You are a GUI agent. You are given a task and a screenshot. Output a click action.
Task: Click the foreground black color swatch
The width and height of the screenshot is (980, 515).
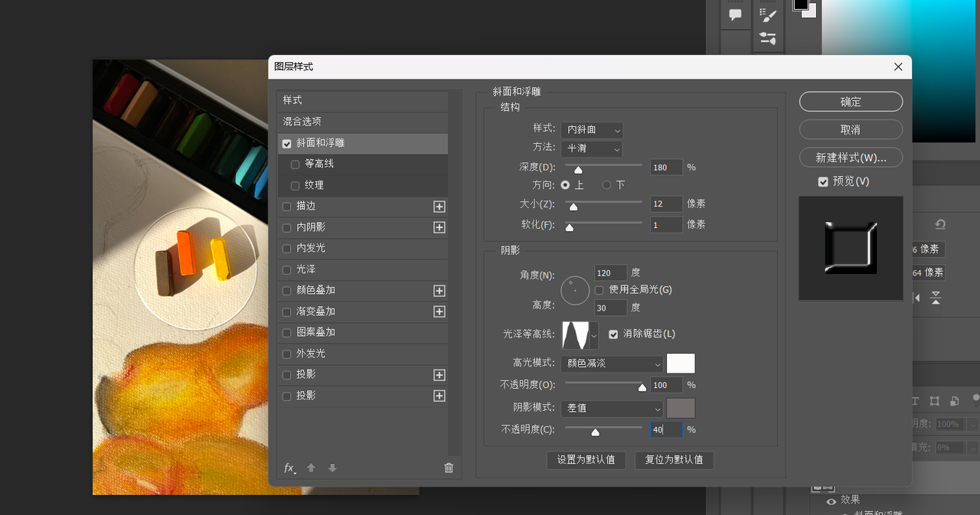click(801, 4)
